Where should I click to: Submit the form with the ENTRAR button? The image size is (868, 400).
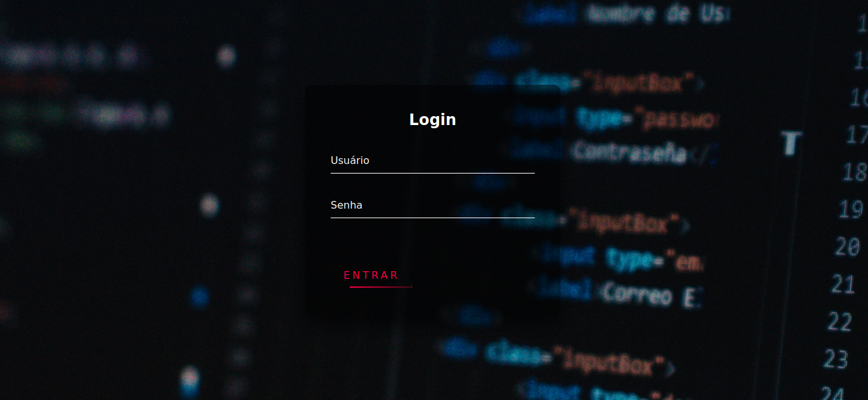pos(371,276)
